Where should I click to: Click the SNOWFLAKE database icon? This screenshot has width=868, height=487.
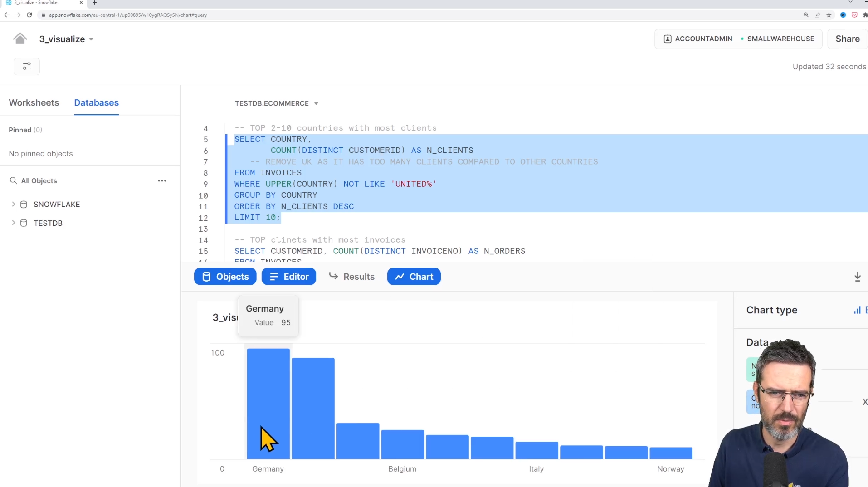point(24,204)
